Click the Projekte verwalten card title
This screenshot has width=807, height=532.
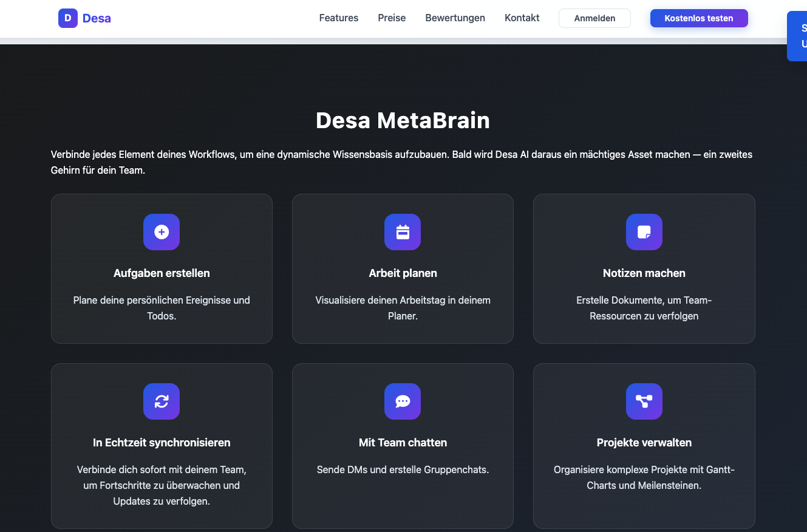point(644,443)
